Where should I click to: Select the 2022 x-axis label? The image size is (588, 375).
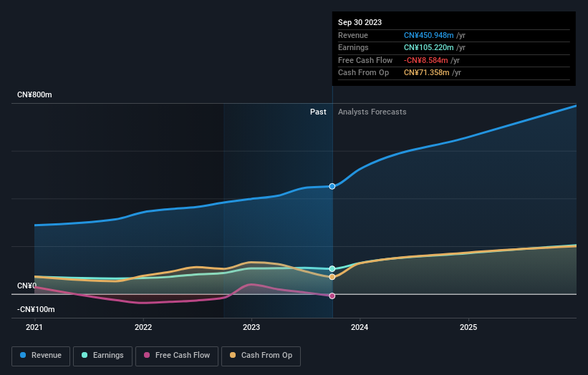pyautogui.click(x=143, y=327)
